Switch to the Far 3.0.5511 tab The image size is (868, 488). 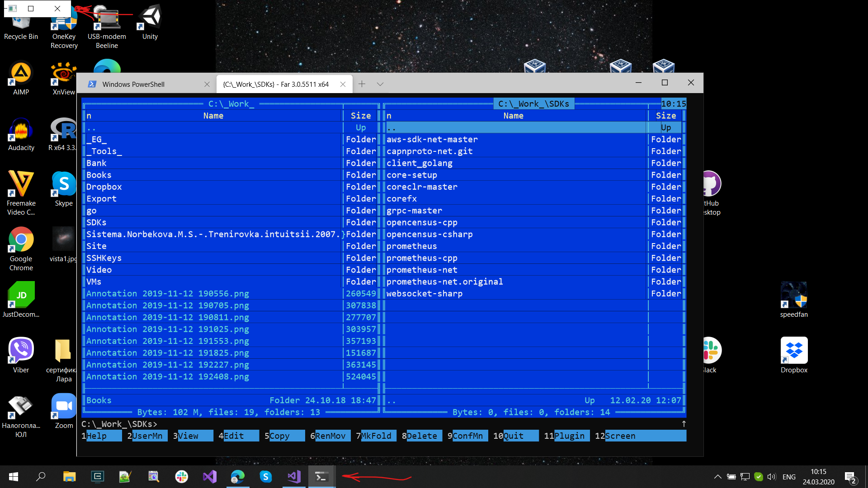(276, 84)
